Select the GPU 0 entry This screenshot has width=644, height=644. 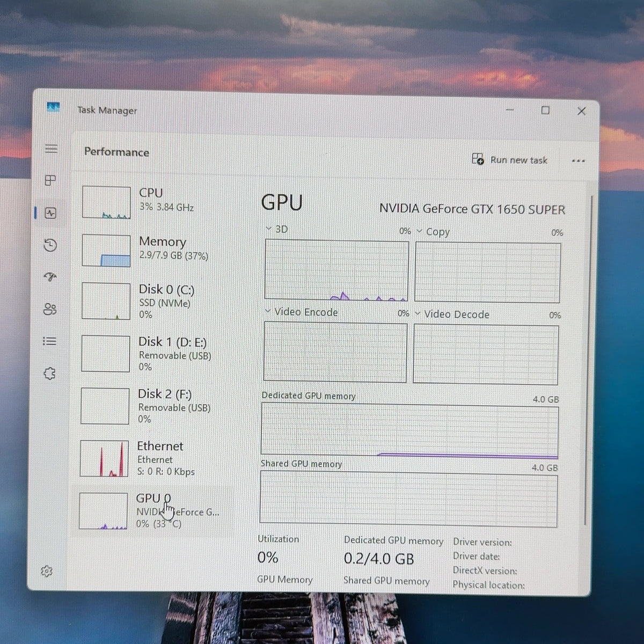[152, 511]
